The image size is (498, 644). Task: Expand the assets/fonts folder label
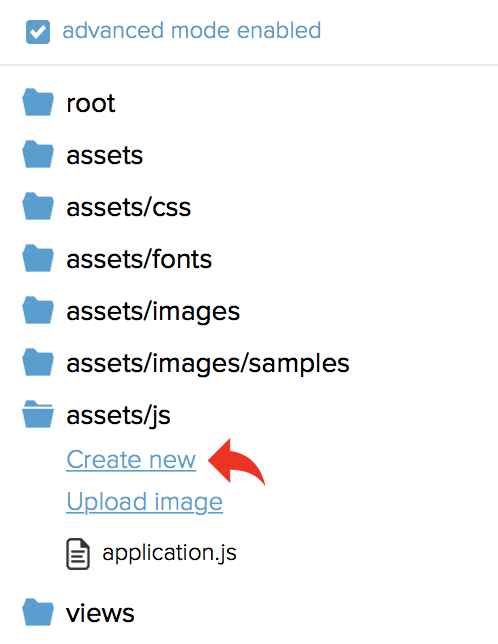(139, 259)
